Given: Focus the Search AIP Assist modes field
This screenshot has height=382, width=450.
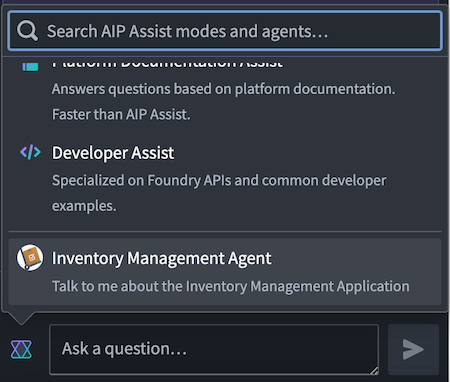Looking at the screenshot, I should [x=225, y=31].
